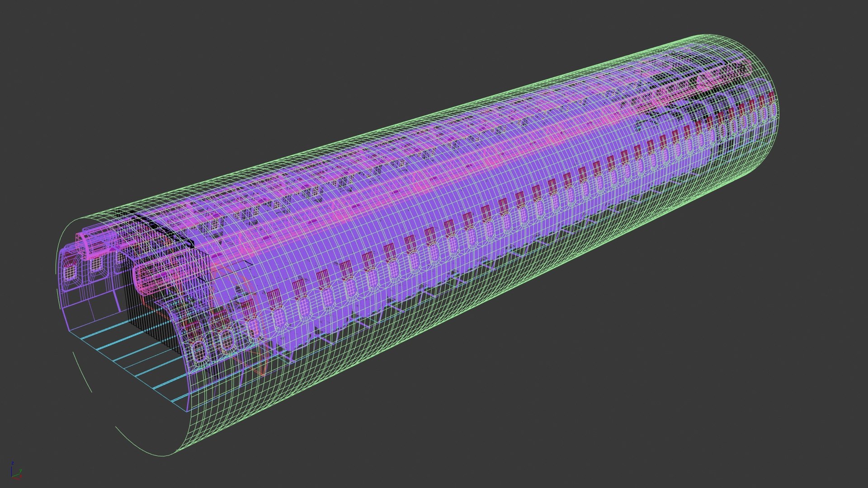
Task: Select the left-wall window closest to open end
Action: pyautogui.click(x=70, y=272)
